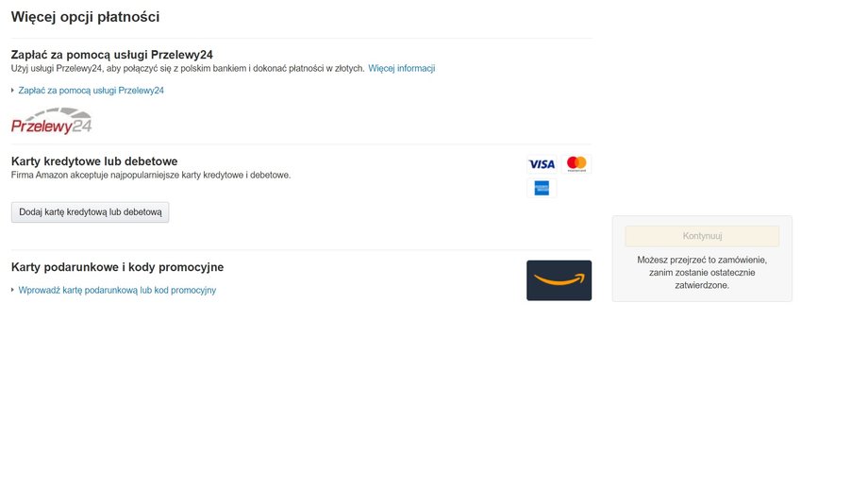Select the dark Amazon gift card image
Viewport: 868px width, 488px height.
click(x=559, y=280)
